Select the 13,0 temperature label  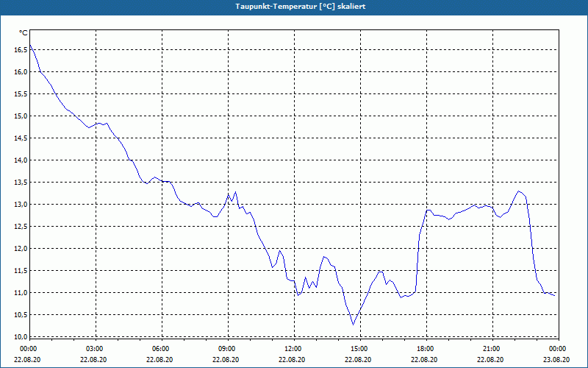click(x=21, y=205)
